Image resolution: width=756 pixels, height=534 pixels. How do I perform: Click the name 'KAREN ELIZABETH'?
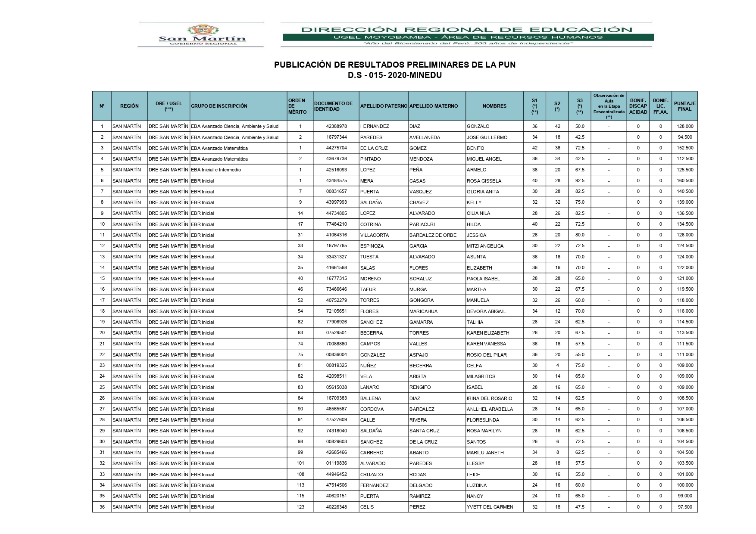click(x=488, y=333)
